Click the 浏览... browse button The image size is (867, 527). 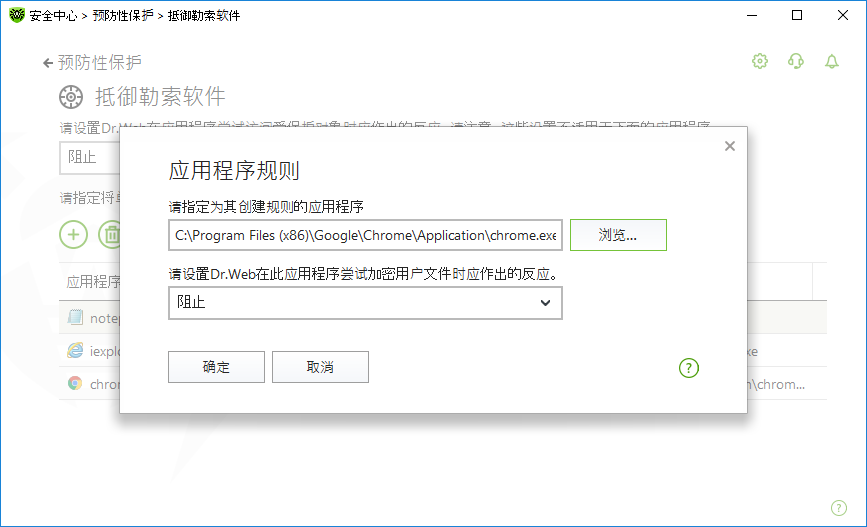(x=618, y=235)
